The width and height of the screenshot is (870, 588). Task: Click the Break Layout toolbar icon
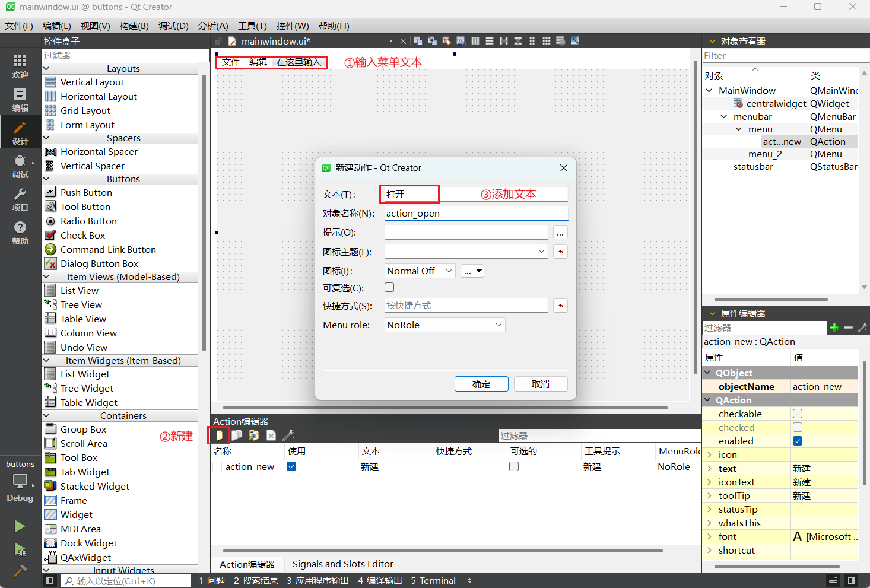(x=561, y=41)
